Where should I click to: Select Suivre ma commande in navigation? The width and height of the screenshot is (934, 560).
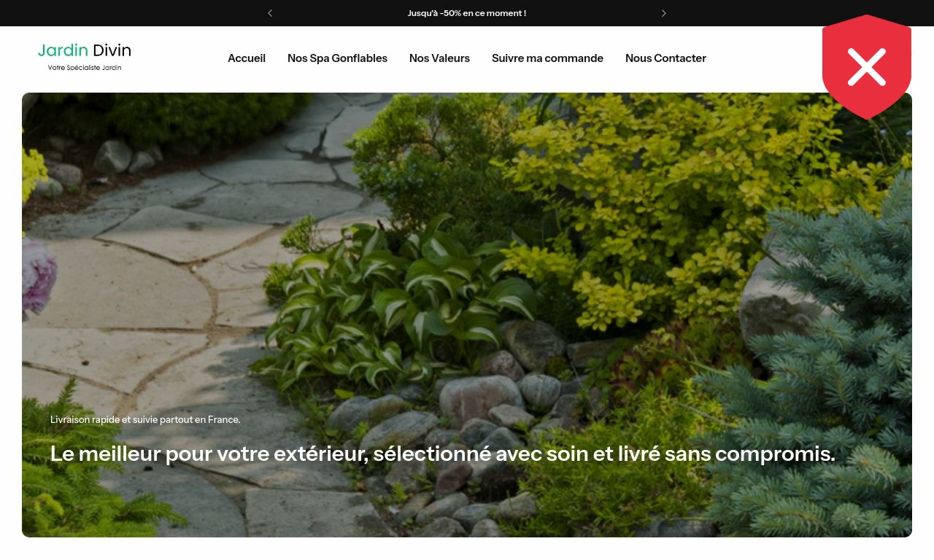tap(547, 58)
